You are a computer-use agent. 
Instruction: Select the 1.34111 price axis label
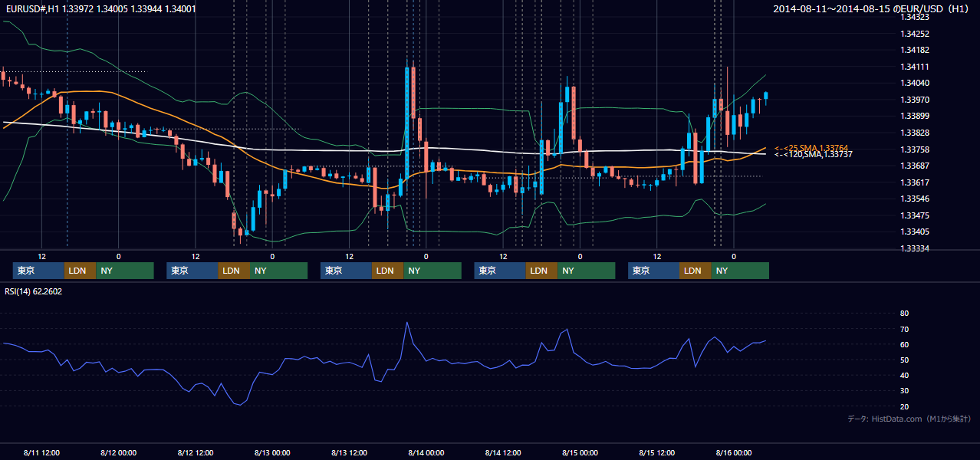click(915, 67)
